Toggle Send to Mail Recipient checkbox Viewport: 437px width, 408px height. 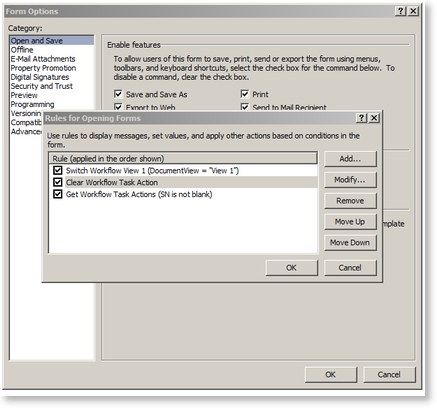(x=245, y=107)
